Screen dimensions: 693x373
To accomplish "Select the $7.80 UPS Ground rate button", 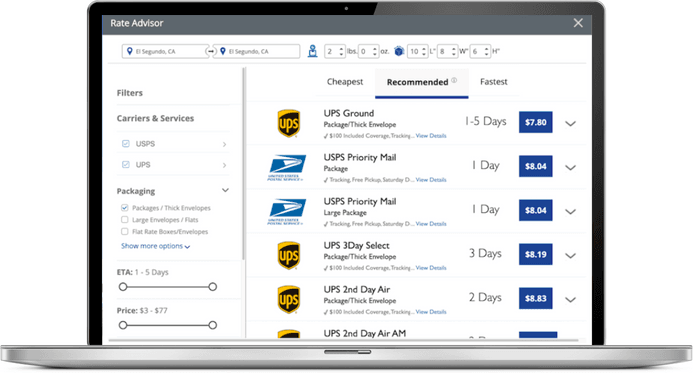I will tap(536, 122).
